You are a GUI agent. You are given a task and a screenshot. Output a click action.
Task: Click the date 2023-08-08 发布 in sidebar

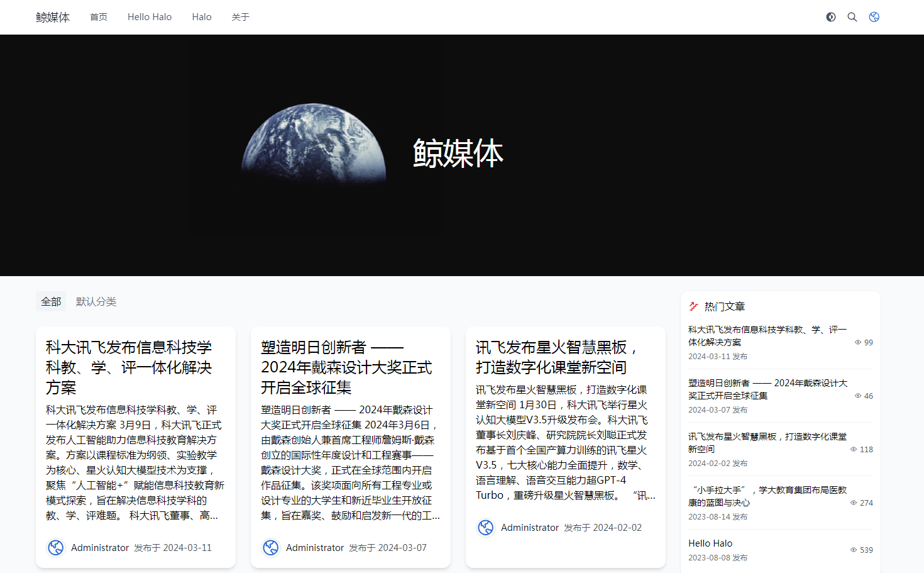click(718, 558)
